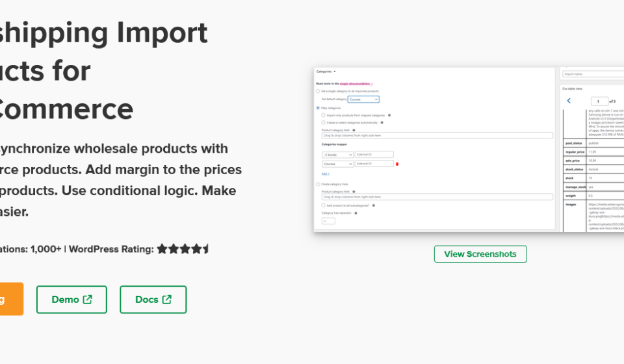This screenshot has height=364, width=624.
Task: Click the 'regular_price' row label in Csv table
Action: coord(575,152)
